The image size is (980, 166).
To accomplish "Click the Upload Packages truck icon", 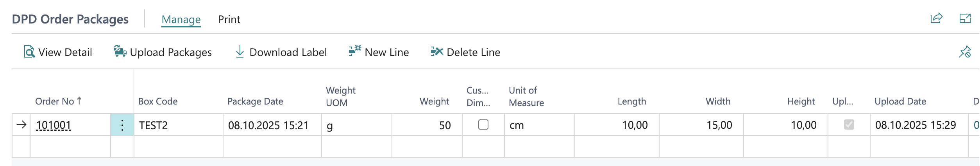I will click(x=120, y=52).
